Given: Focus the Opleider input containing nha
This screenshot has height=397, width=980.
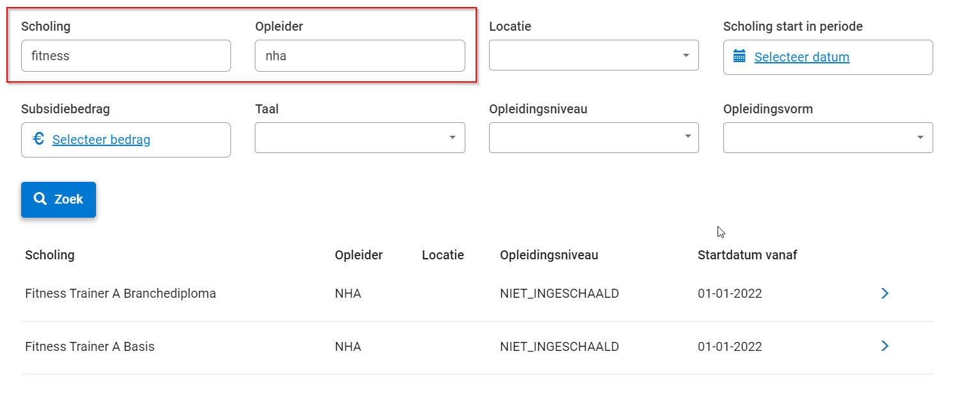Looking at the screenshot, I should coord(360,56).
